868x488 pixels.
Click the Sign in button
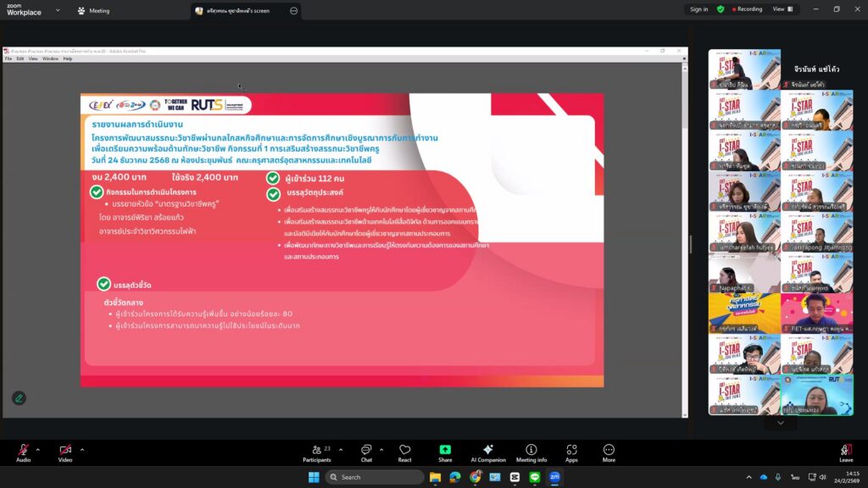698,9
